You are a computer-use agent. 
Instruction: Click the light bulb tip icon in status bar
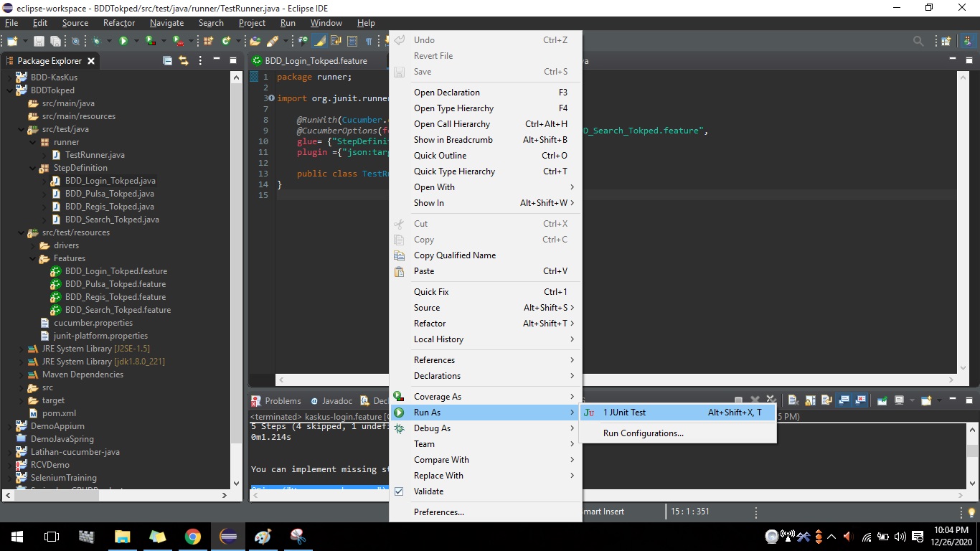(972, 512)
